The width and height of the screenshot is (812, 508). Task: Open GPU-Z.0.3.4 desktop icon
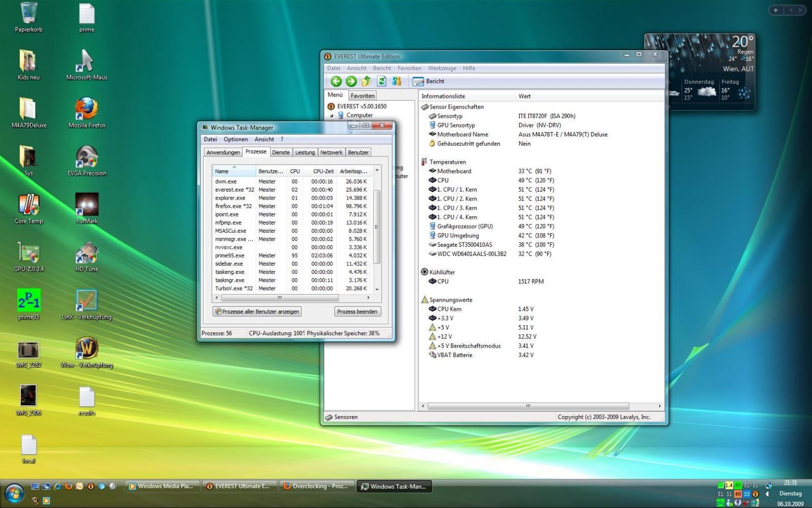point(28,257)
